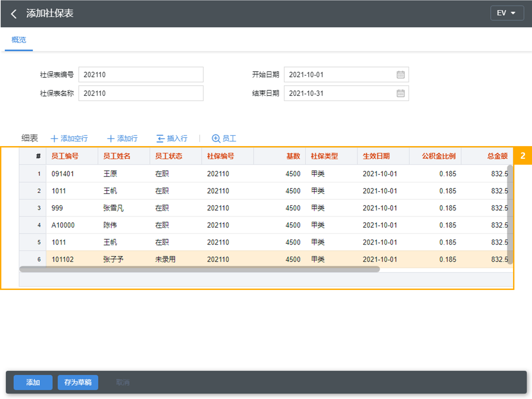Click the 社保编号 cell in 999 row

coord(227,208)
